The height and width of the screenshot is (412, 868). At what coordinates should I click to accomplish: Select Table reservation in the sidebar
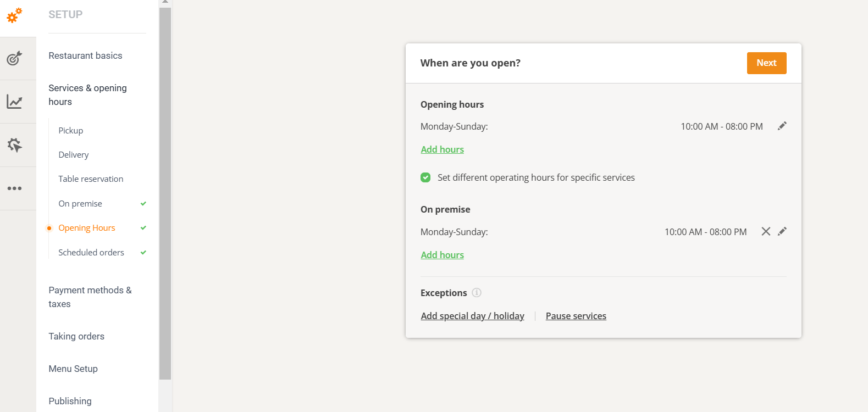click(x=91, y=179)
